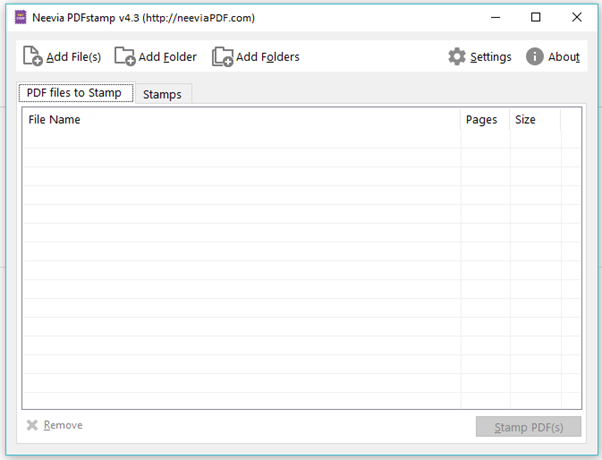Sort by Pages column header
The width and height of the screenshot is (602, 460).
click(x=485, y=119)
